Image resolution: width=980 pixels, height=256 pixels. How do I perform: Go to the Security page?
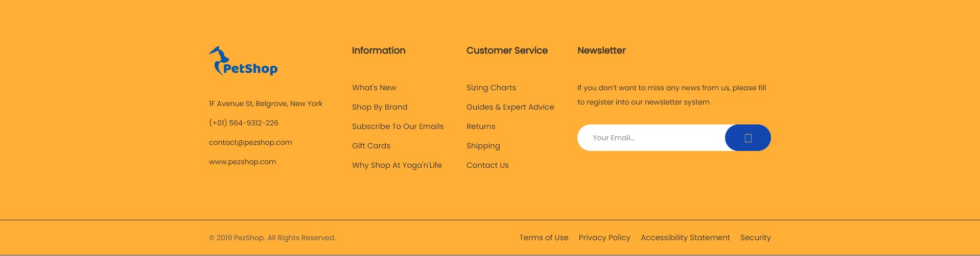756,238
